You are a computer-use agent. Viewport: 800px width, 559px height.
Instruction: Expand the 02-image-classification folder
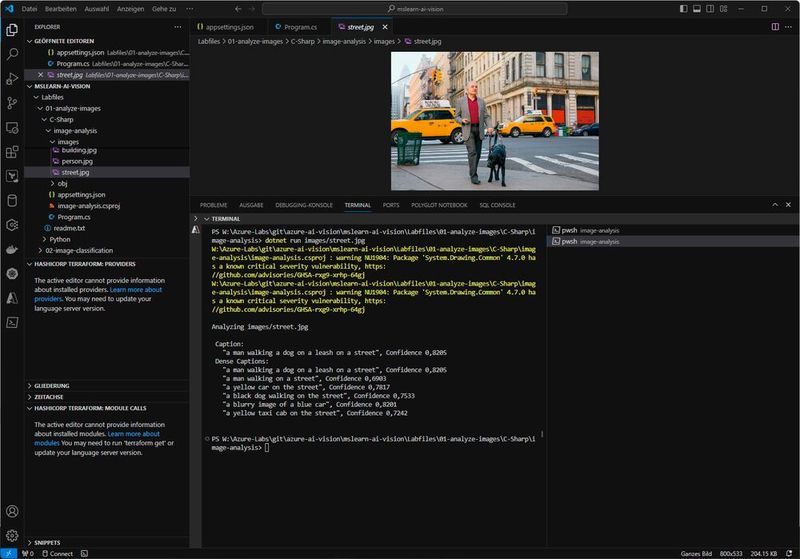(x=77, y=251)
